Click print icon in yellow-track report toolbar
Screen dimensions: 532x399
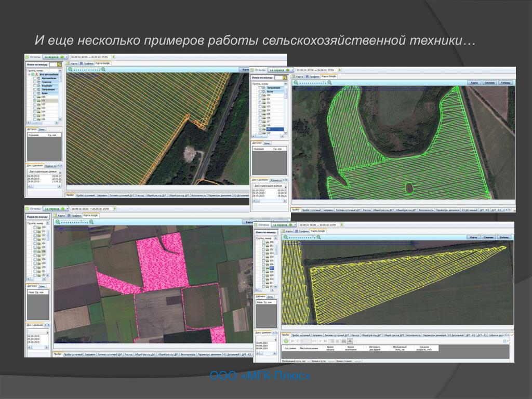click(x=343, y=341)
